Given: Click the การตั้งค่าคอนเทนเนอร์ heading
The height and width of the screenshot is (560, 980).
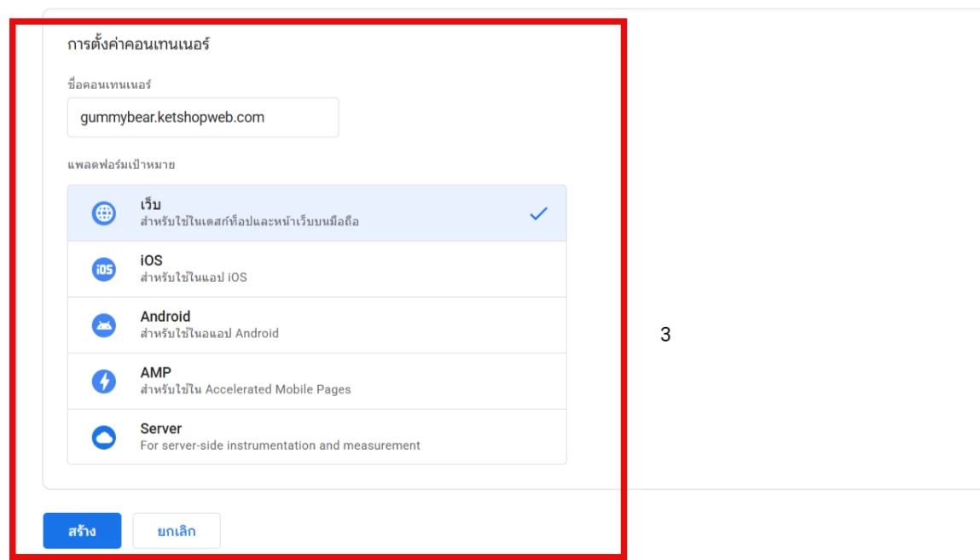Looking at the screenshot, I should coord(138,44).
